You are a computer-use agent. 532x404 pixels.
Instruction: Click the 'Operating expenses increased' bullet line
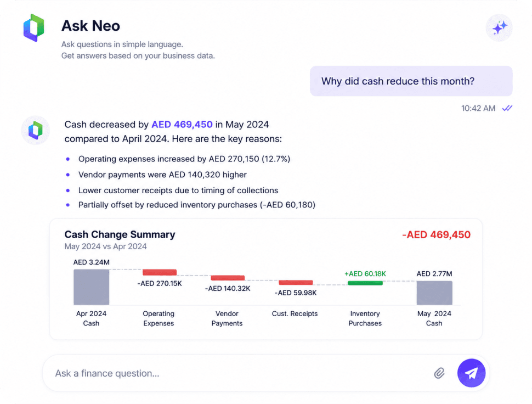click(x=184, y=159)
